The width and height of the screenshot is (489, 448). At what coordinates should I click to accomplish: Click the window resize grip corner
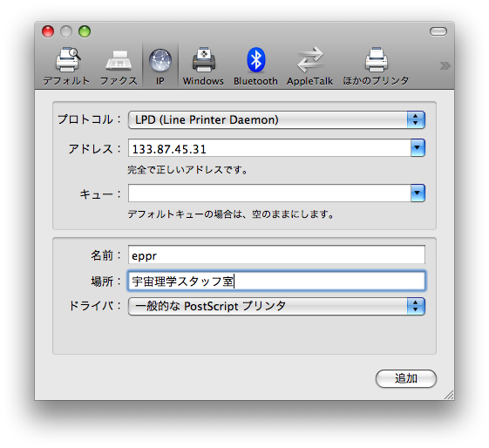click(x=449, y=395)
